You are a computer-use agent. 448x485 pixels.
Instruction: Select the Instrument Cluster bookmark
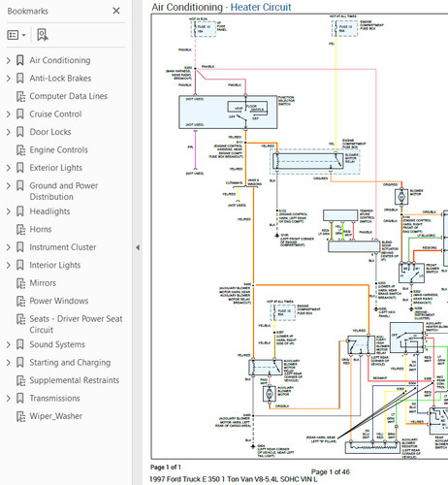coord(63,247)
